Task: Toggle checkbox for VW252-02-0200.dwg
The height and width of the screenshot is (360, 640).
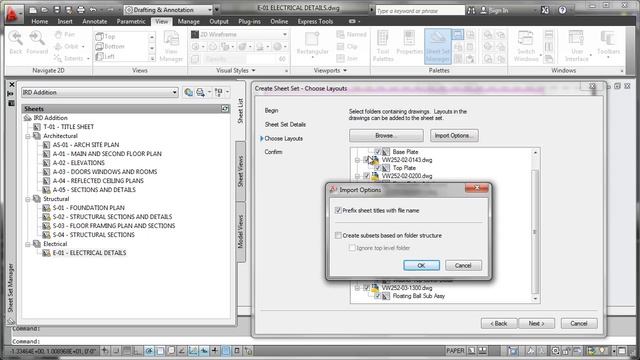Action: [x=367, y=176]
